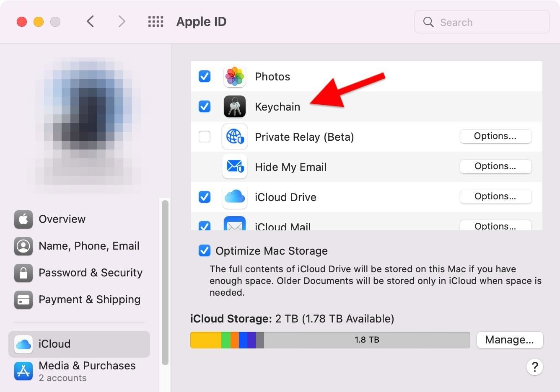Click the Private Relay (Beta) label
Viewport: 560px width, 392px height.
click(304, 137)
